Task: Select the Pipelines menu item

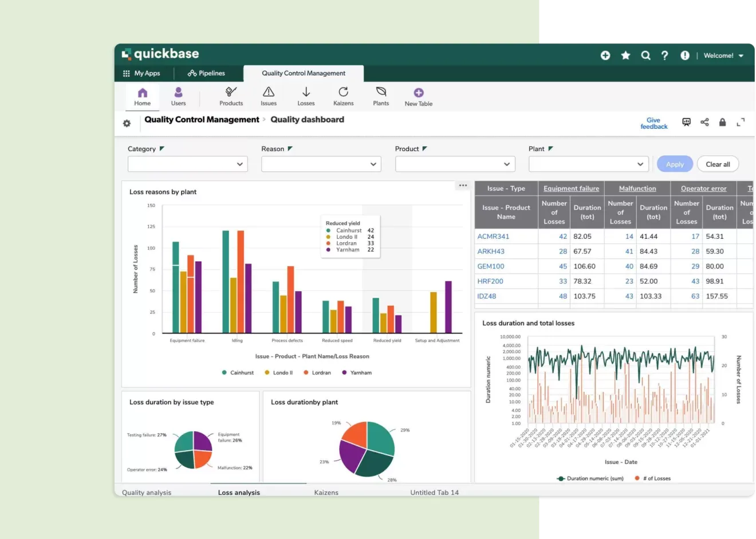Action: [x=208, y=73]
